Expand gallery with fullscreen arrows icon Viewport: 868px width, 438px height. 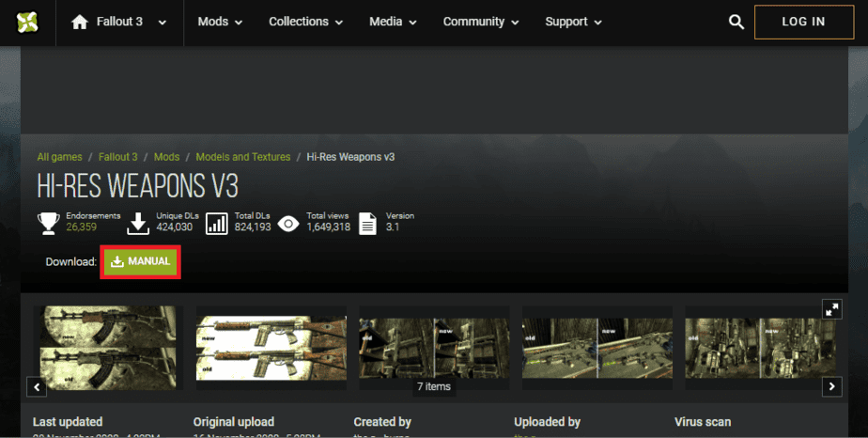click(x=831, y=309)
